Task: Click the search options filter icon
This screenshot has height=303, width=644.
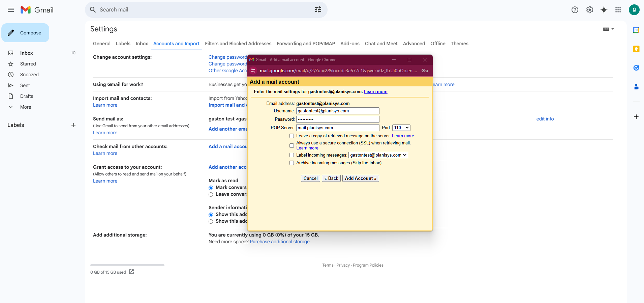Action: (x=318, y=10)
